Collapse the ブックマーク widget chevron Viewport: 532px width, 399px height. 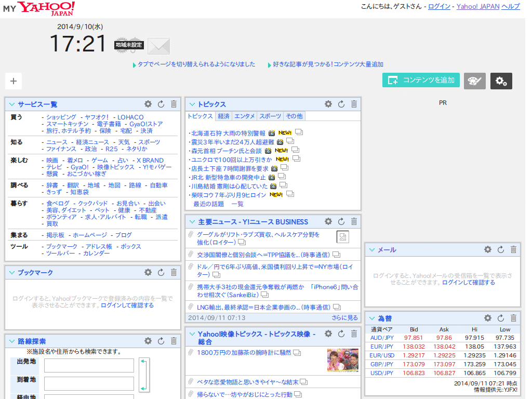pyautogui.click(x=12, y=273)
